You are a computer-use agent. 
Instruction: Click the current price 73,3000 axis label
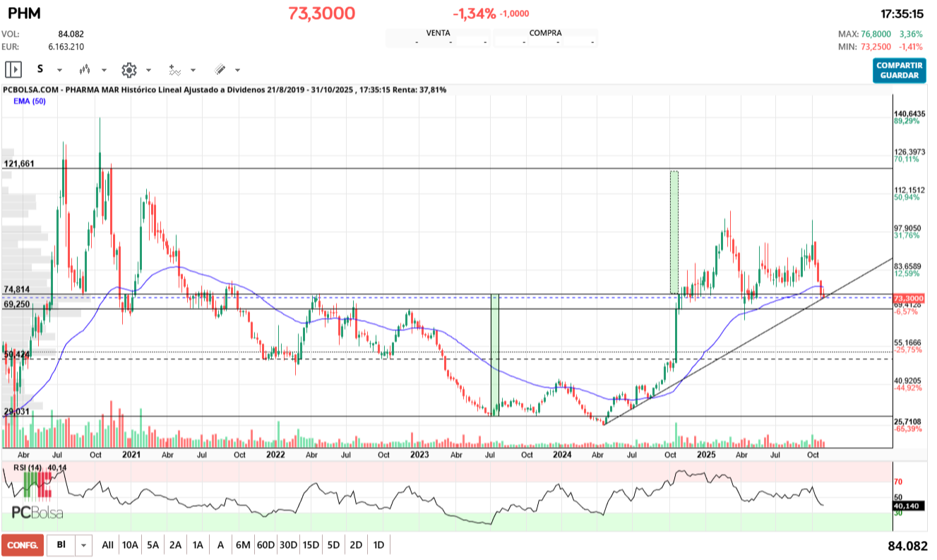[909, 299]
